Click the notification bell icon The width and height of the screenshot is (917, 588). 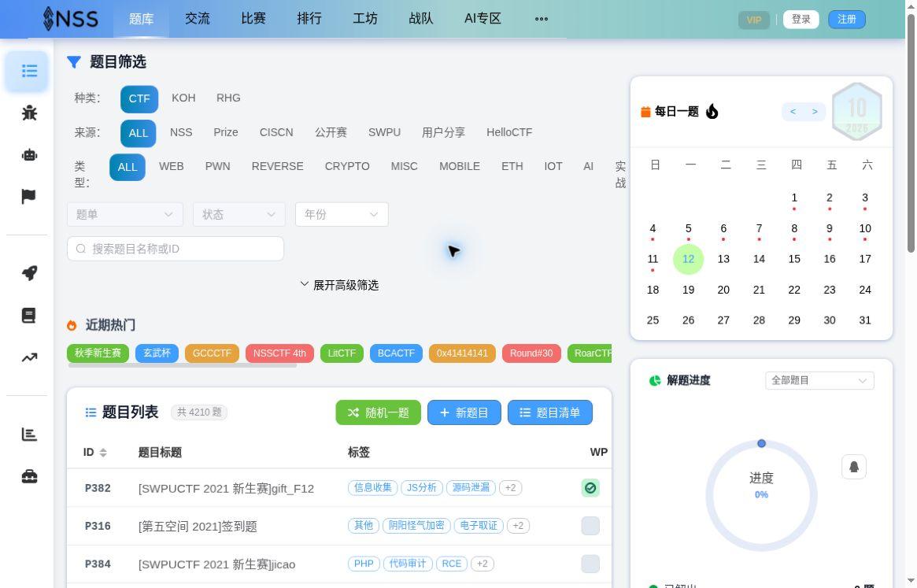(854, 467)
